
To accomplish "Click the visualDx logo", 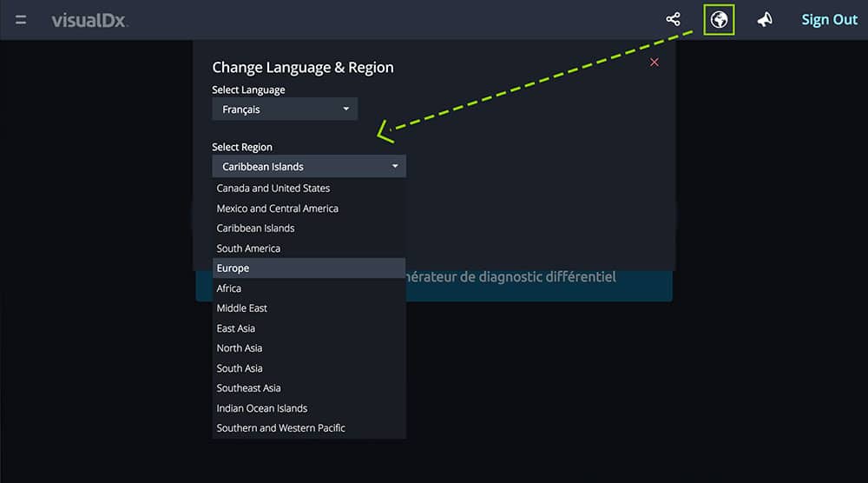I will tap(89, 20).
